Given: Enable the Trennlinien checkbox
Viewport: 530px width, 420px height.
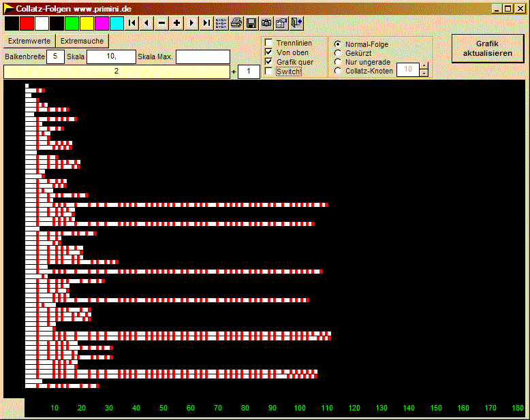Looking at the screenshot, I should [268, 42].
